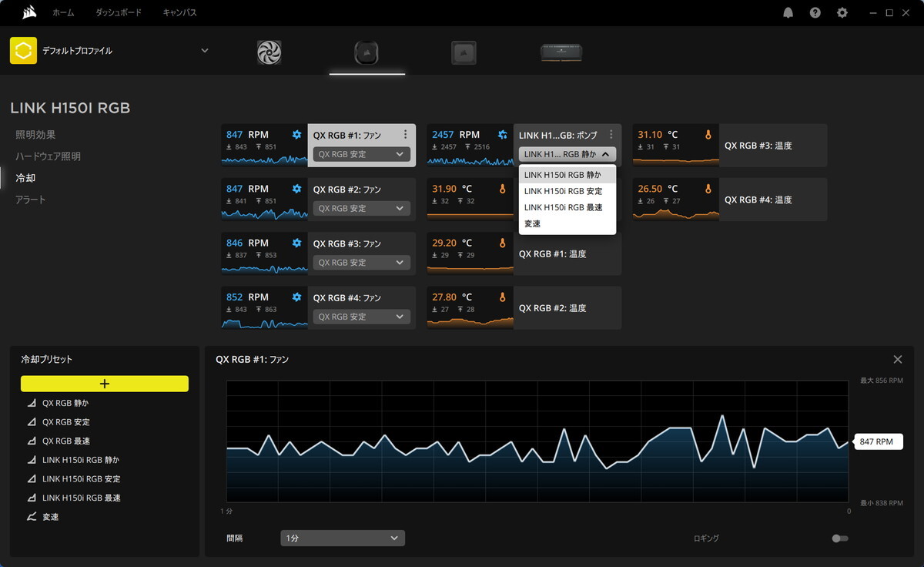The width and height of the screenshot is (924, 567).
Task: Select the H150i cooler device icon
Action: pyautogui.click(x=367, y=52)
